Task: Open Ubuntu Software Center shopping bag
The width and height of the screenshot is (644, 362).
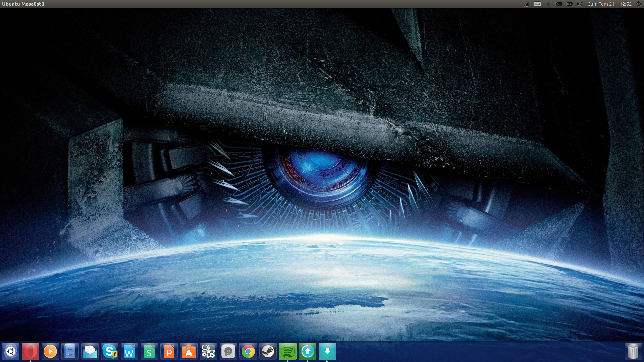Action: click(x=189, y=351)
